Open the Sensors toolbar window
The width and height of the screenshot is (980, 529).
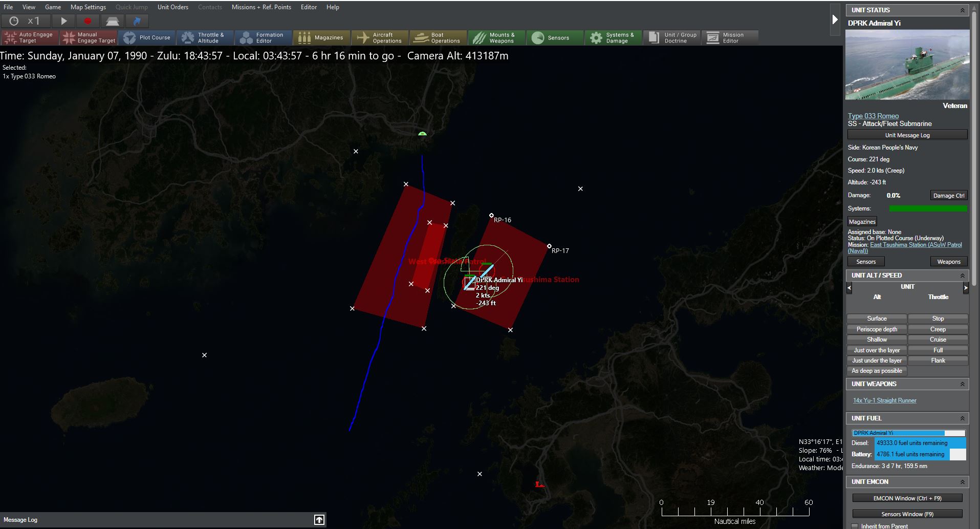tap(555, 38)
